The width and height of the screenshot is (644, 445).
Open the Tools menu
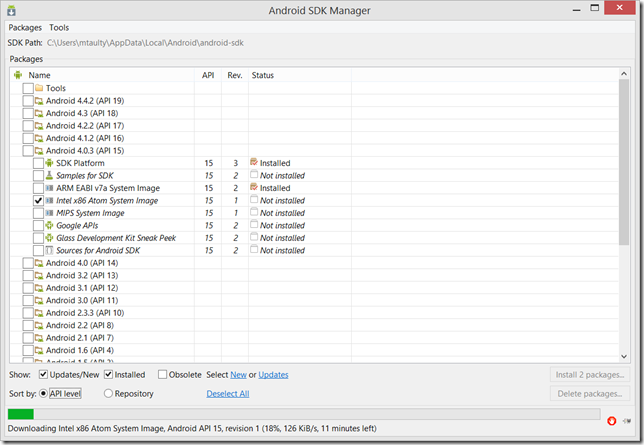coord(59,28)
